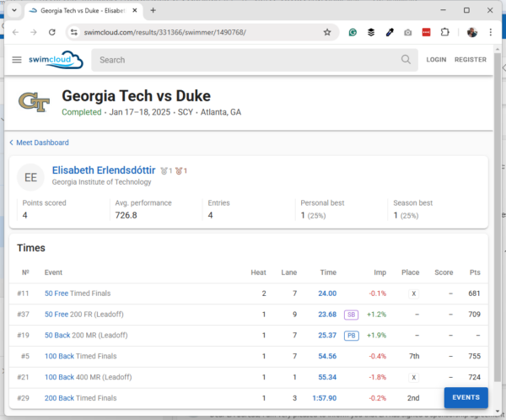Open Elisabeth Erlendsdóttir's profile link

[x=104, y=170]
